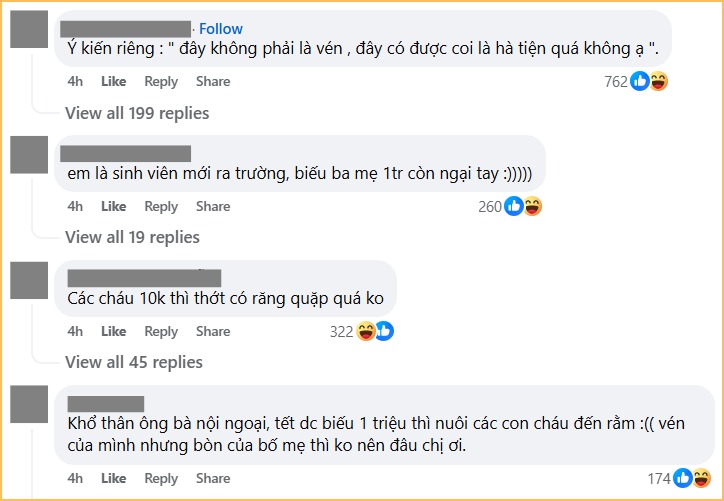Viewport: 724px width, 501px height.
Task: Reply to the 'Các cháu 10k' comment
Action: 161,331
